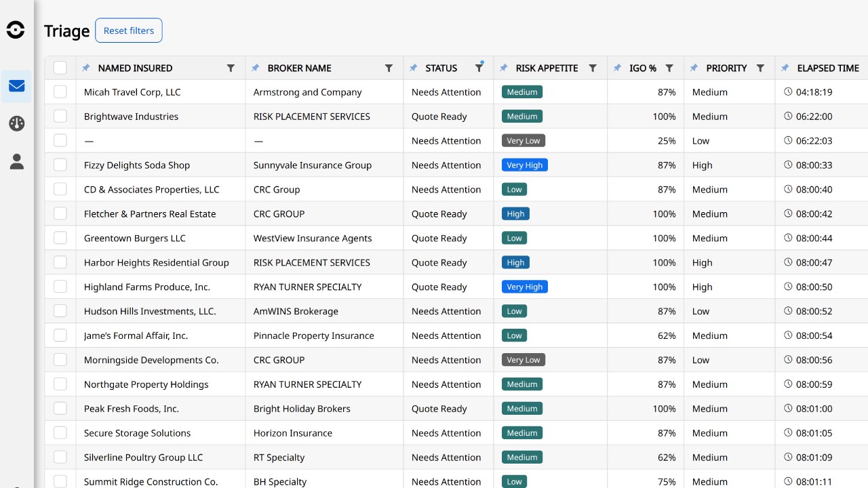The image size is (868, 488).
Task: Click the pin icon on Broker Name column
Action: (255, 68)
